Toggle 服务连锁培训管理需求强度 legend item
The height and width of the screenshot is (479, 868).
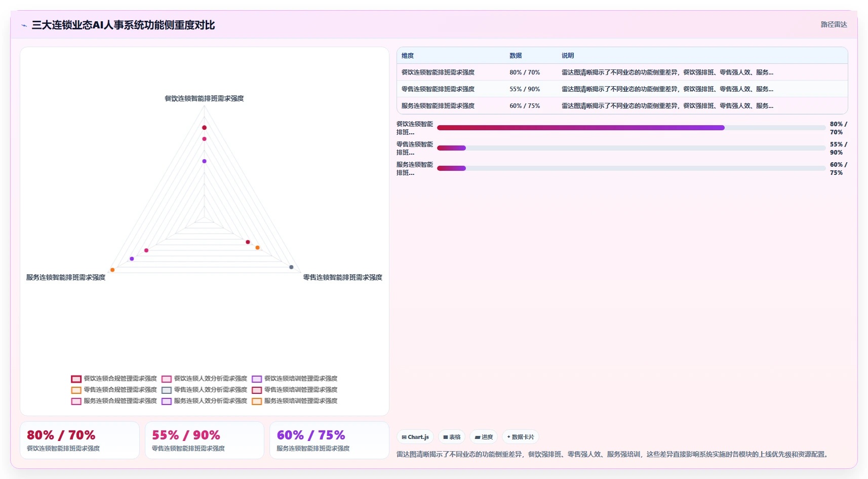pyautogui.click(x=295, y=401)
